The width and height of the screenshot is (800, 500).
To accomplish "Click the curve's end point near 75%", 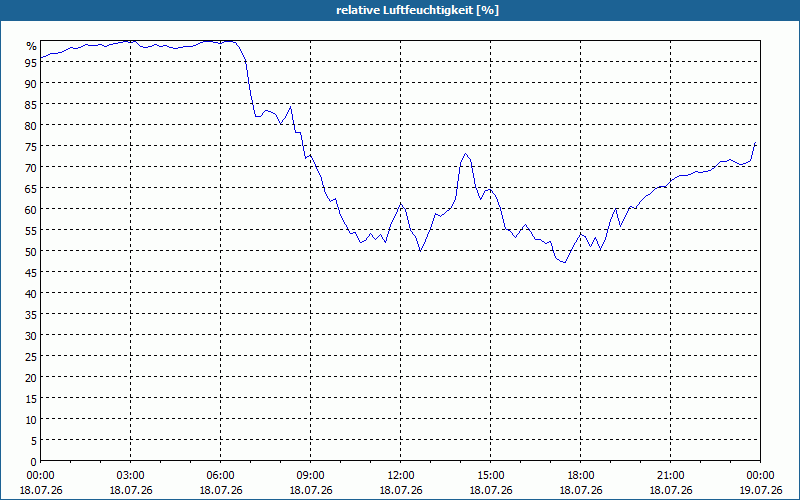I will [x=755, y=143].
